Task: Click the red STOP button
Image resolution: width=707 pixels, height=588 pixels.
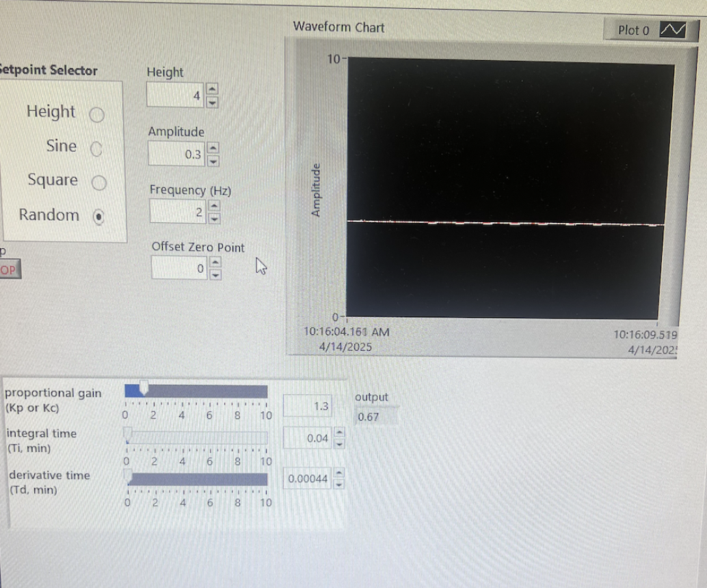Action: pos(10,270)
